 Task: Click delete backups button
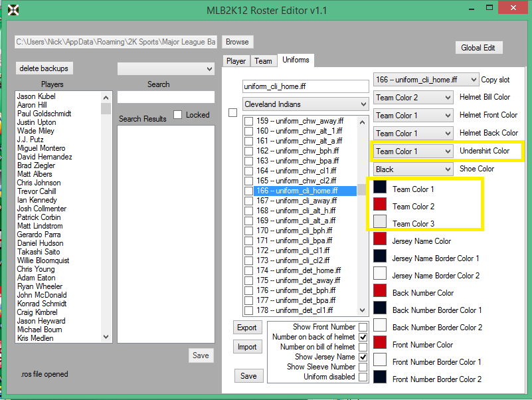point(44,68)
